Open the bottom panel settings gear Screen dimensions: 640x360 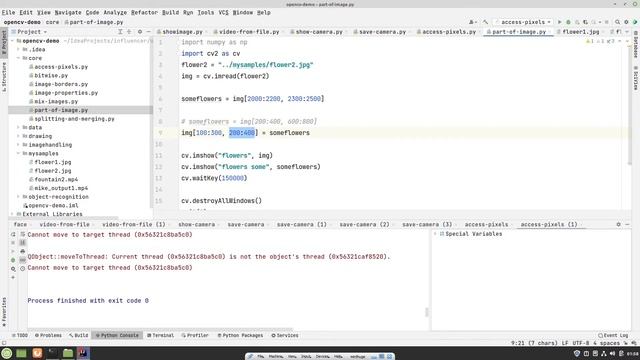618,224
